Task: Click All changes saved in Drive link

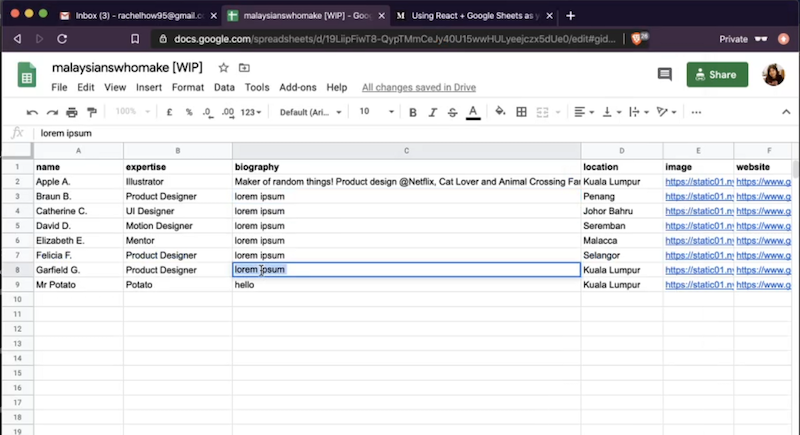Action: click(419, 87)
